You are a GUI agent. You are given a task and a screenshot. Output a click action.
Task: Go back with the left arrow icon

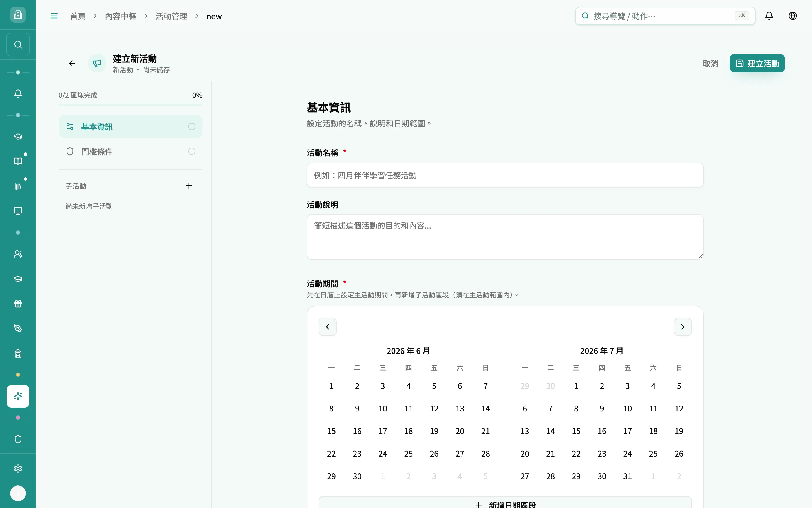coord(72,63)
